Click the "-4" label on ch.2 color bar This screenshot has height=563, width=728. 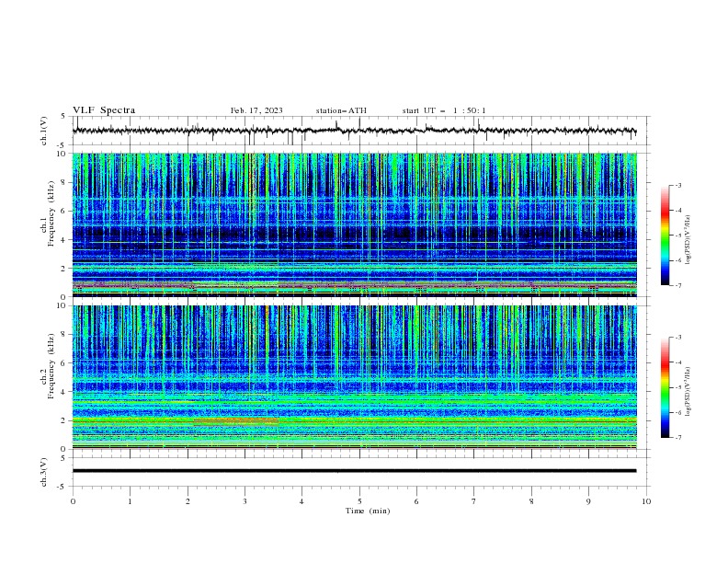click(x=678, y=362)
